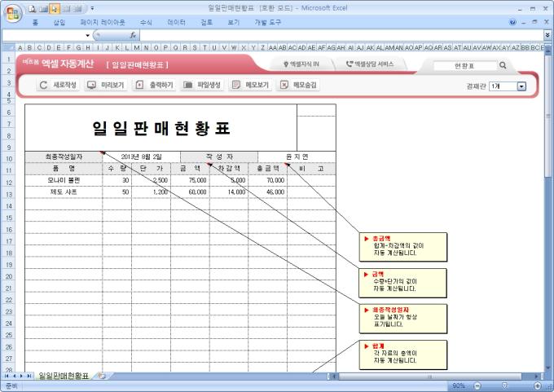Click the 윤지연 author cell
This screenshot has width=554, height=392.
click(297, 156)
